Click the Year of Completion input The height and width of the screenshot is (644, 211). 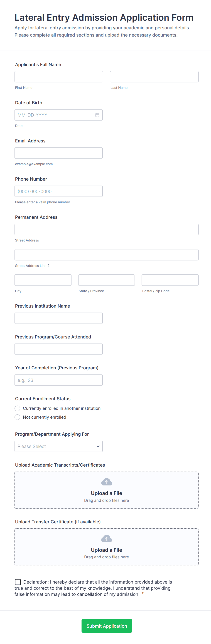(x=59, y=380)
